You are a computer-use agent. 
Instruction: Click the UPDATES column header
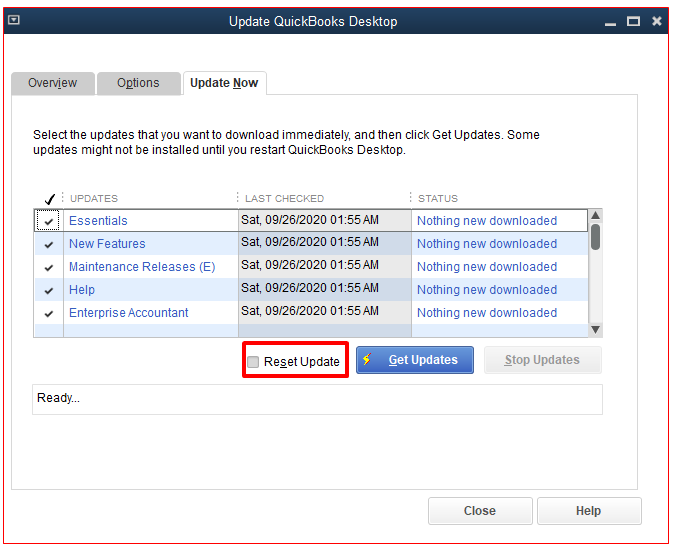(94, 198)
